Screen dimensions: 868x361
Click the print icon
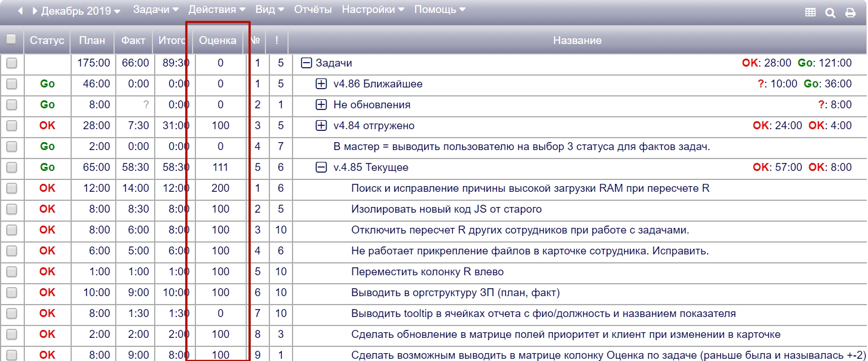tap(850, 12)
